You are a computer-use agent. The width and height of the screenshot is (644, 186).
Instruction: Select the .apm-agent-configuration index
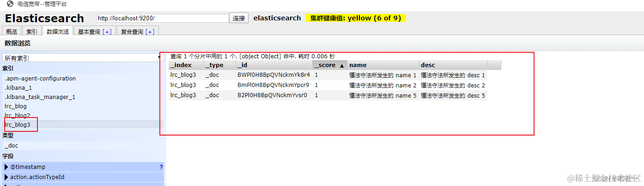pos(83,79)
